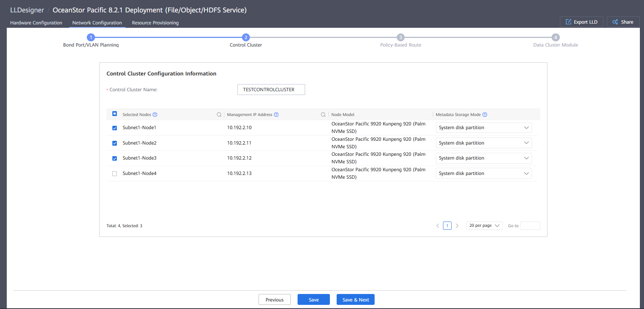Select the Subnet1-Node4 checkbox

[115, 173]
